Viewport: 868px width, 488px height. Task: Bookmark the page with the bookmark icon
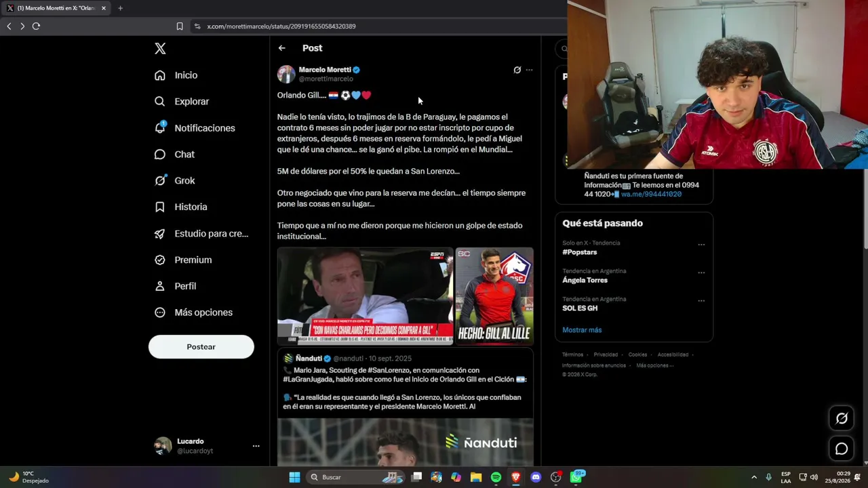coord(180,26)
